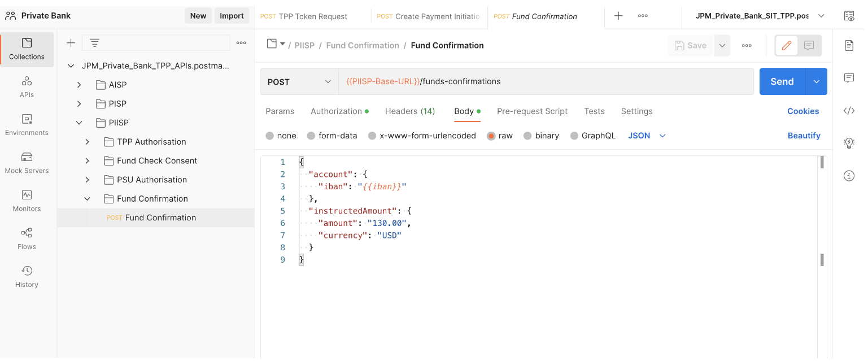
Task: Click the PIISP breadcrumb link
Action: 304,45
